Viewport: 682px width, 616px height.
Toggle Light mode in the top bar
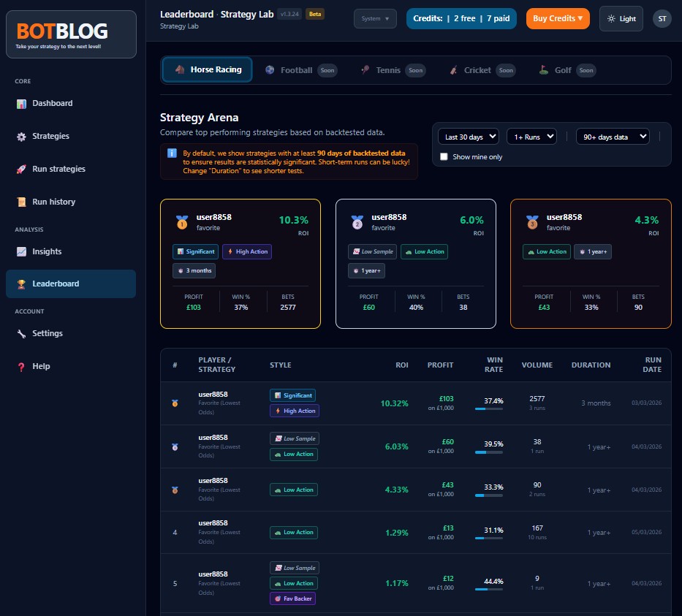[x=621, y=18]
